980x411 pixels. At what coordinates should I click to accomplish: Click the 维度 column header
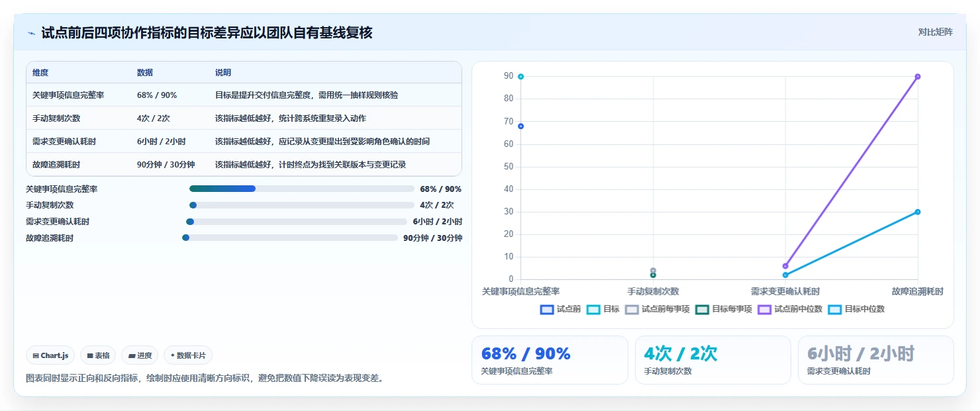[x=40, y=73]
